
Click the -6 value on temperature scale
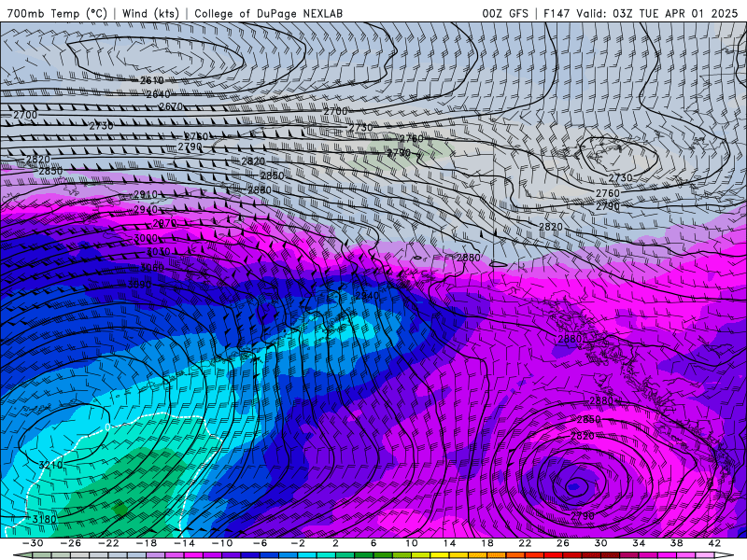(260, 543)
